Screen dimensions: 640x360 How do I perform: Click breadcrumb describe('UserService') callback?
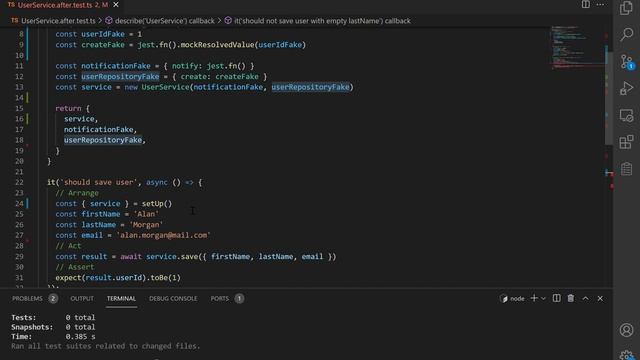160,21
